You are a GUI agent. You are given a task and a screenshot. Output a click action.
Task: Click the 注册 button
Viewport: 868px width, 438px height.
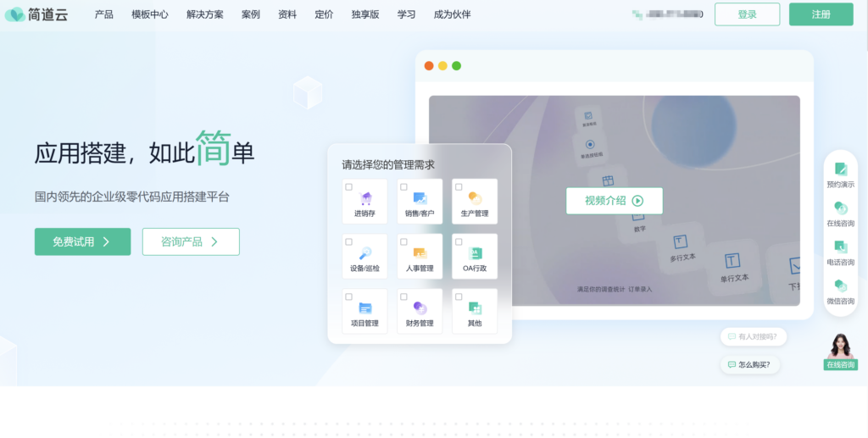pos(821,14)
